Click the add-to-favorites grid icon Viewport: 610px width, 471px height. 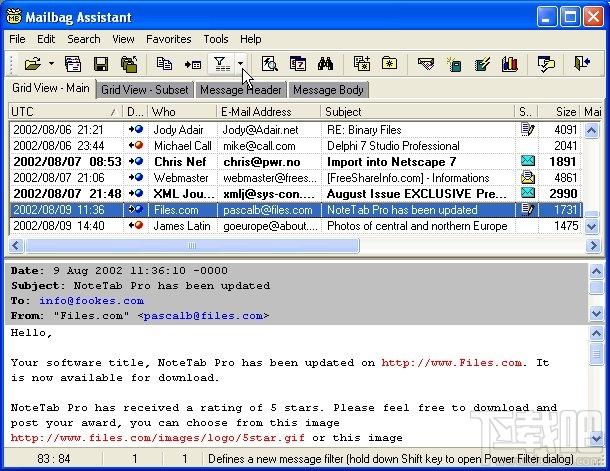point(362,63)
